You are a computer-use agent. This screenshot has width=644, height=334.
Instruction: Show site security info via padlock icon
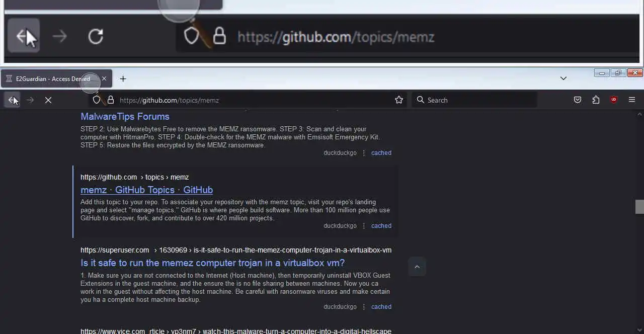tap(111, 100)
